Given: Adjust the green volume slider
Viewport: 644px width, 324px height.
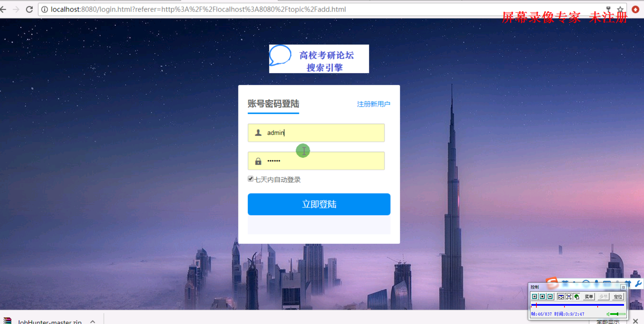Looking at the screenshot, I should [x=618, y=314].
